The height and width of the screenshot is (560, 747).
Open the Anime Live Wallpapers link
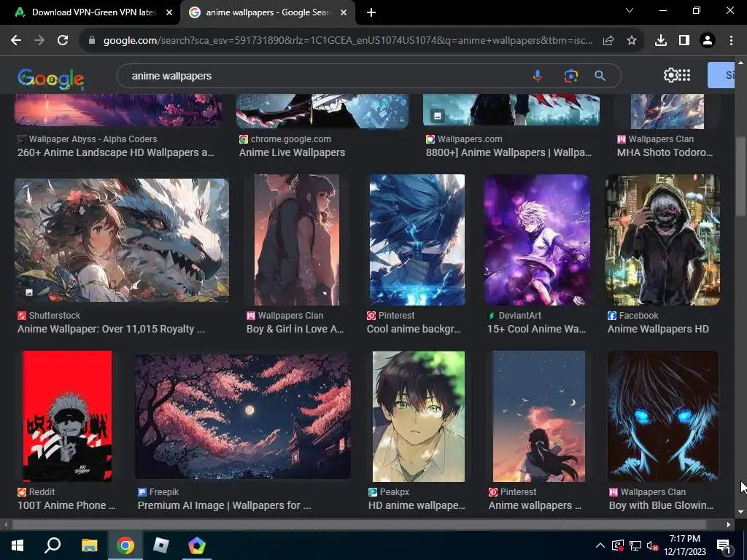[x=292, y=153]
